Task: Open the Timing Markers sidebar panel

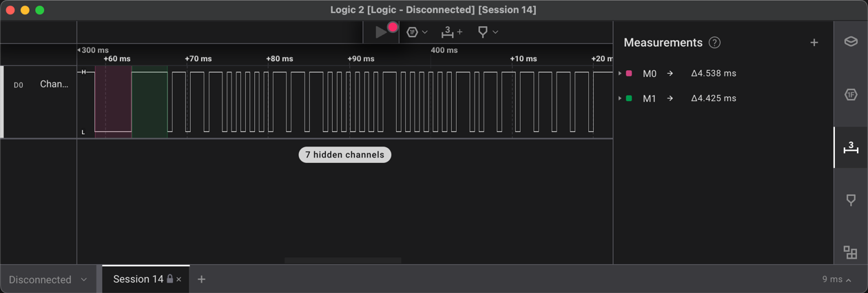Action: pos(851,200)
